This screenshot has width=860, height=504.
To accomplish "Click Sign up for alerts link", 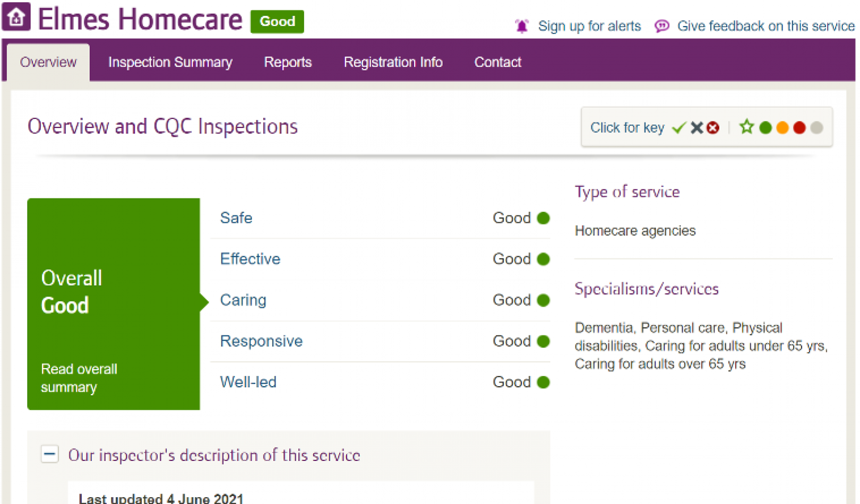I will tap(589, 26).
